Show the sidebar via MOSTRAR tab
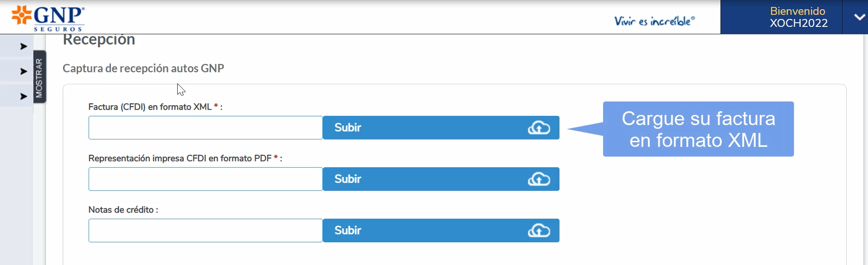 tap(39, 77)
